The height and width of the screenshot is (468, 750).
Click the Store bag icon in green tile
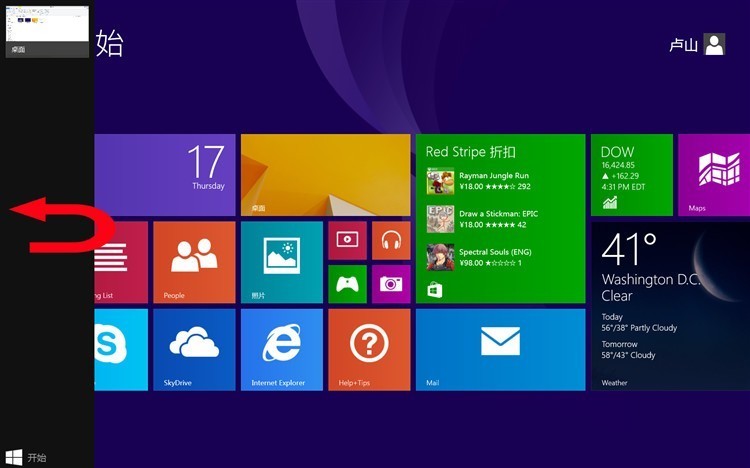tap(435, 290)
